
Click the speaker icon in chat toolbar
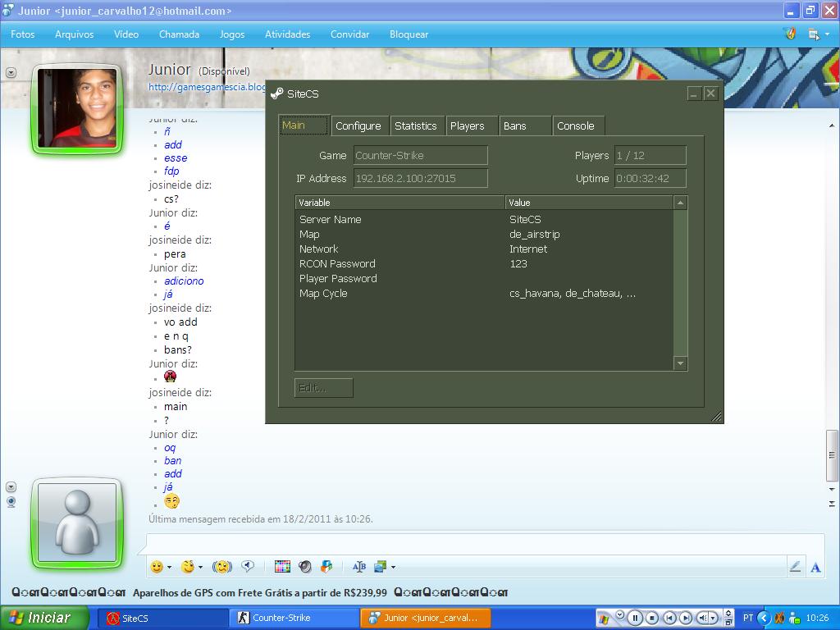click(305, 567)
